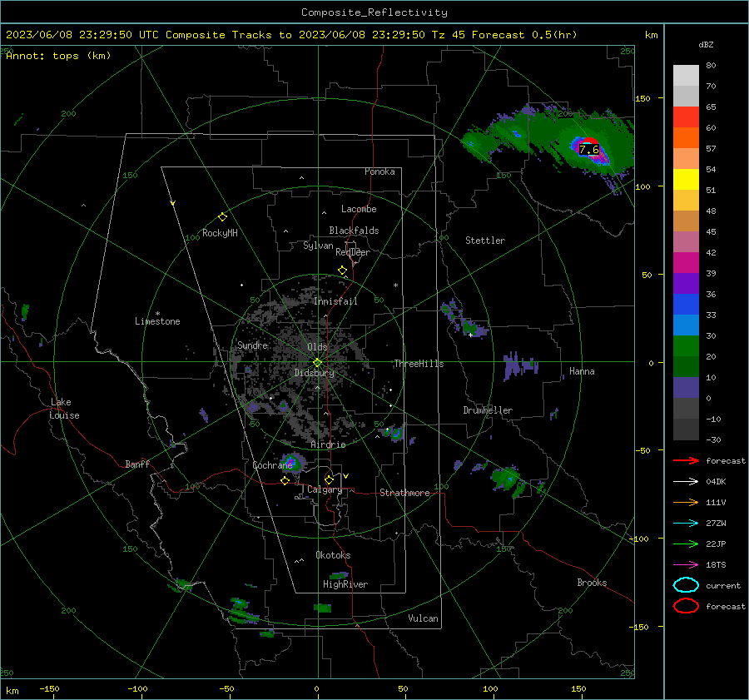The width and height of the screenshot is (749, 700).
Task: Click the asterisk marker above Limestone
Action: click(x=157, y=314)
